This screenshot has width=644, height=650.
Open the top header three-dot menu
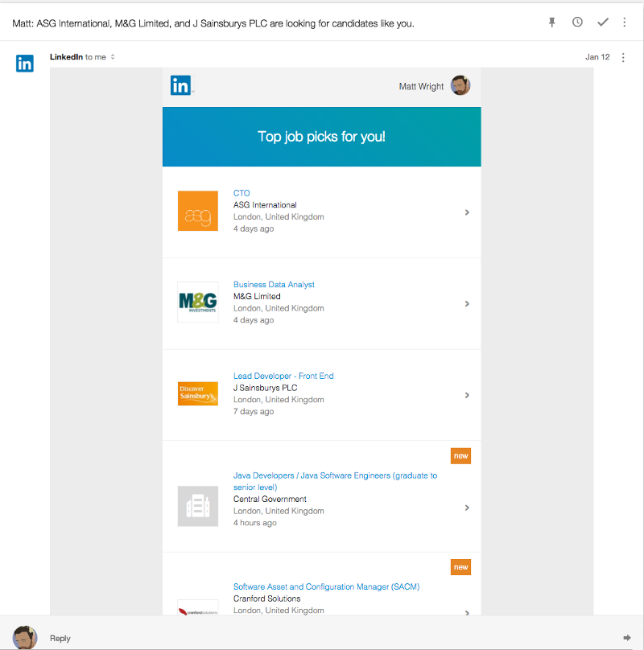pyautogui.click(x=624, y=22)
